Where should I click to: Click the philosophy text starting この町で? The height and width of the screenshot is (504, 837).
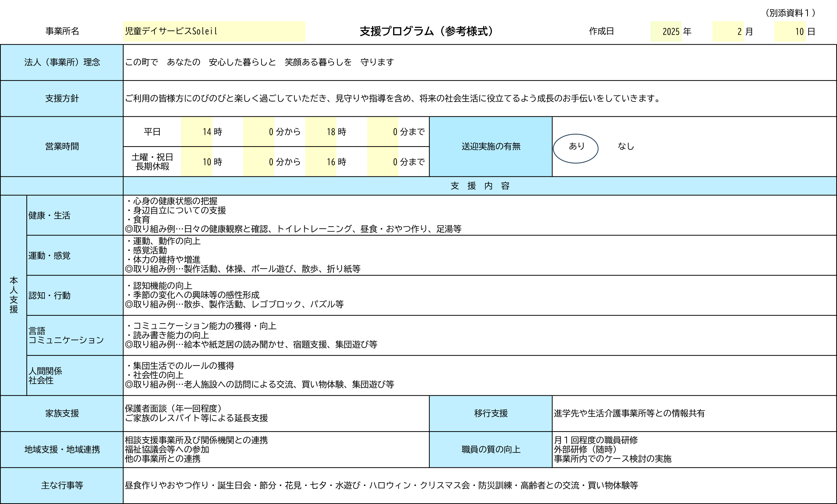259,62
